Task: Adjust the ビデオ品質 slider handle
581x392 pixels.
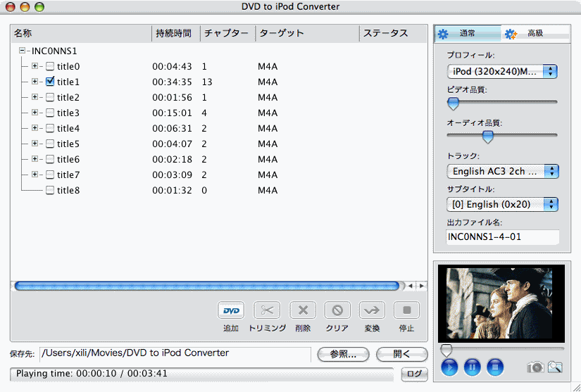Action: coord(453,103)
